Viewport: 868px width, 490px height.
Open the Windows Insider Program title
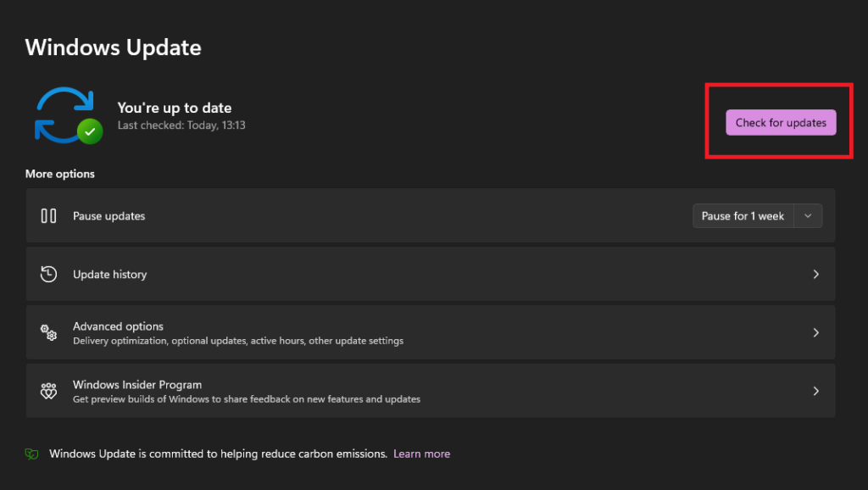pos(136,385)
